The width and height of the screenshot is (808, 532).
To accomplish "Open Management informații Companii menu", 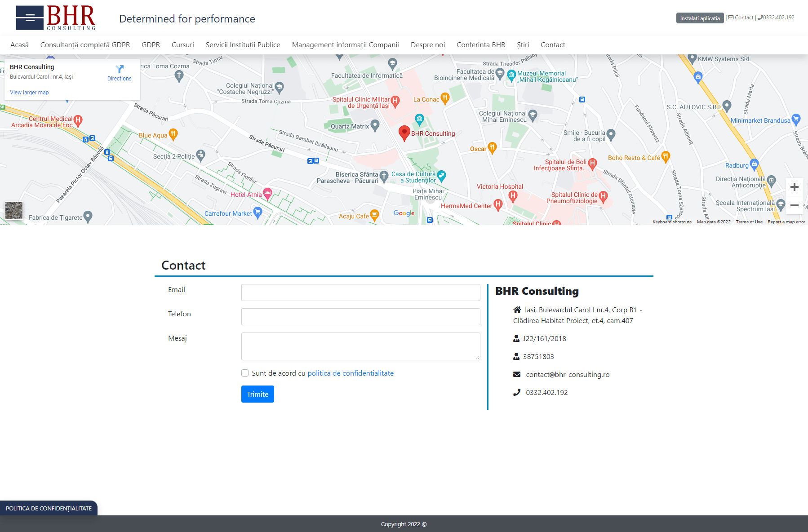I will pos(346,45).
